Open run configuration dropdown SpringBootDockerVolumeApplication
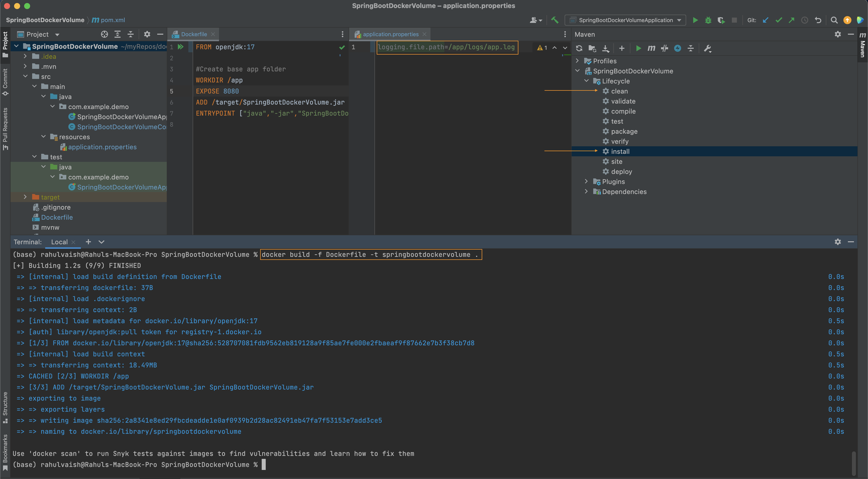 click(625, 20)
